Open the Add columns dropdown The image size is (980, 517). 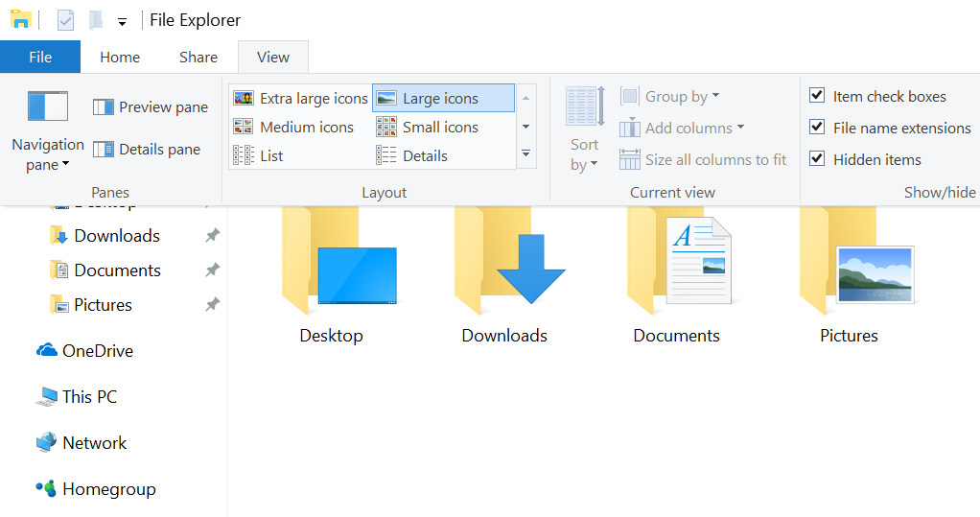(682, 129)
